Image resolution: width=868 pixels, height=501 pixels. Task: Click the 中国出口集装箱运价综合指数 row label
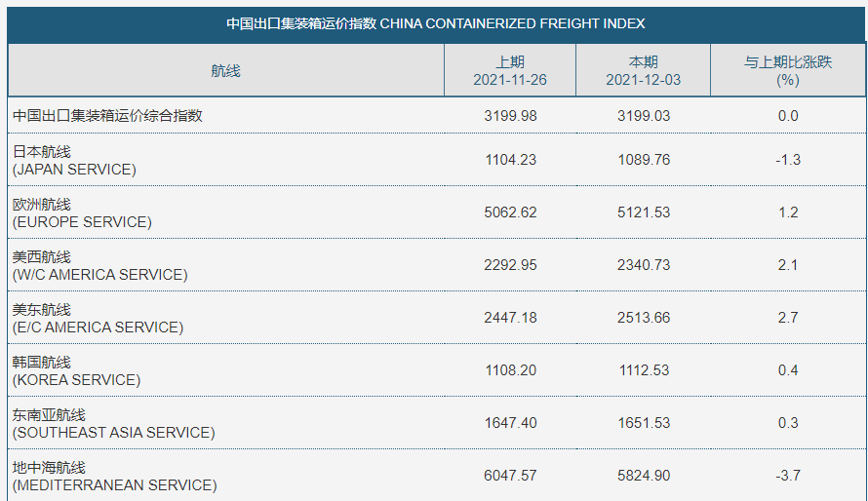tap(107, 116)
